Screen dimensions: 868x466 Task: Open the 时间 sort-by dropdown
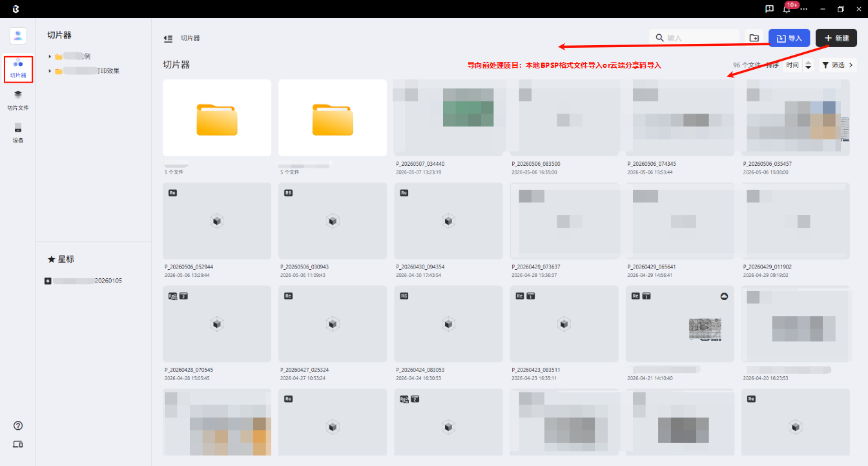point(792,65)
